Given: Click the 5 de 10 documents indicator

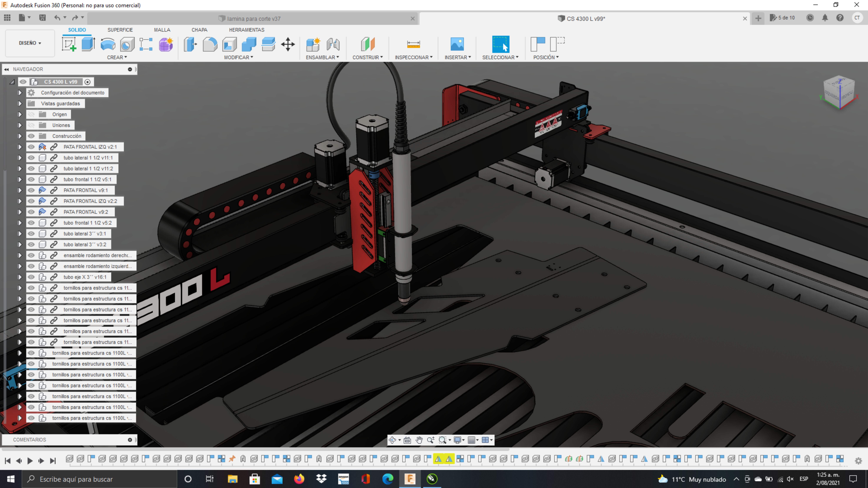Looking at the screenshot, I should coord(782,18).
